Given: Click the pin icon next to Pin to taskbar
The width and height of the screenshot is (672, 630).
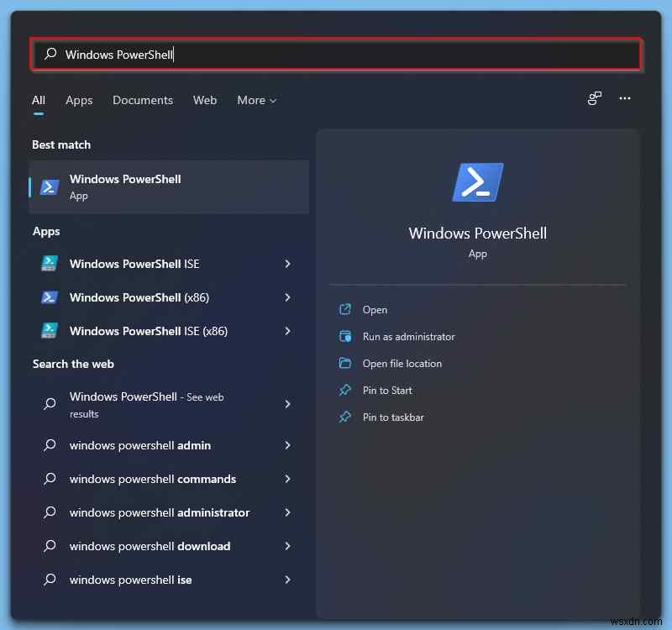Looking at the screenshot, I should tap(347, 417).
